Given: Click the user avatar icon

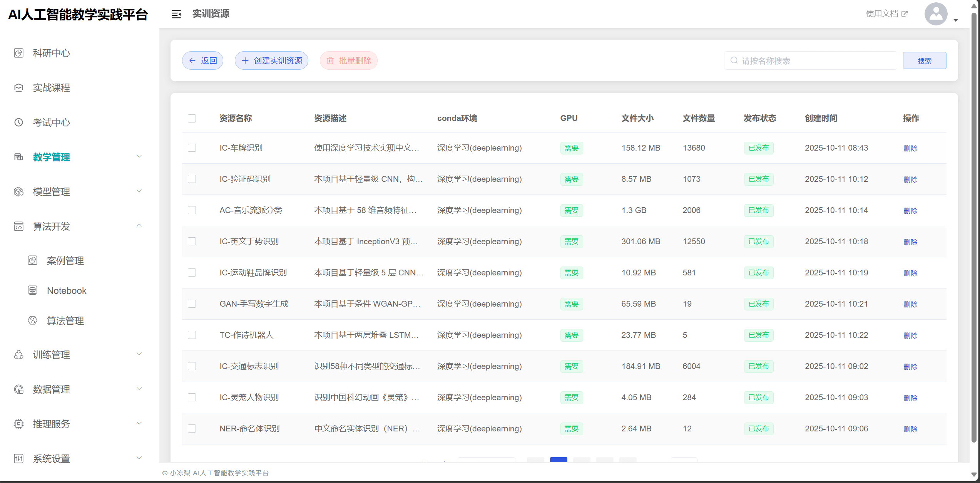Looking at the screenshot, I should coord(936,14).
